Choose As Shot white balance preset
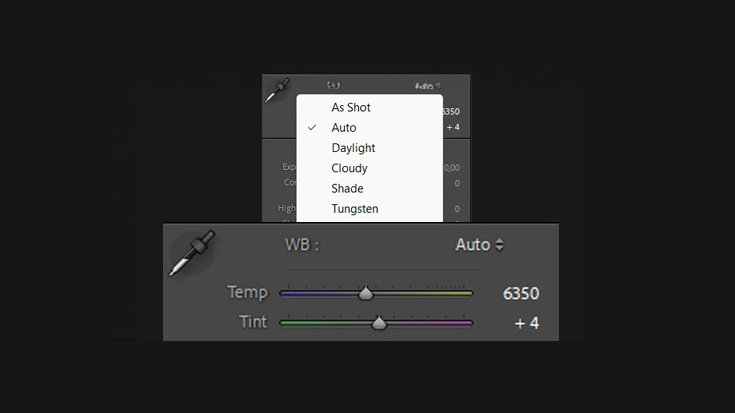This screenshot has width=735, height=413. tap(351, 107)
